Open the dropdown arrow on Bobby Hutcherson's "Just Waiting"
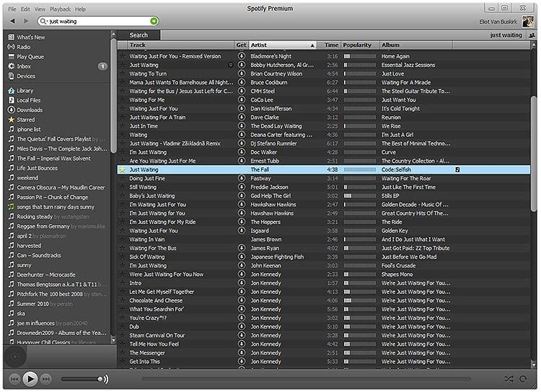 pos(231,65)
